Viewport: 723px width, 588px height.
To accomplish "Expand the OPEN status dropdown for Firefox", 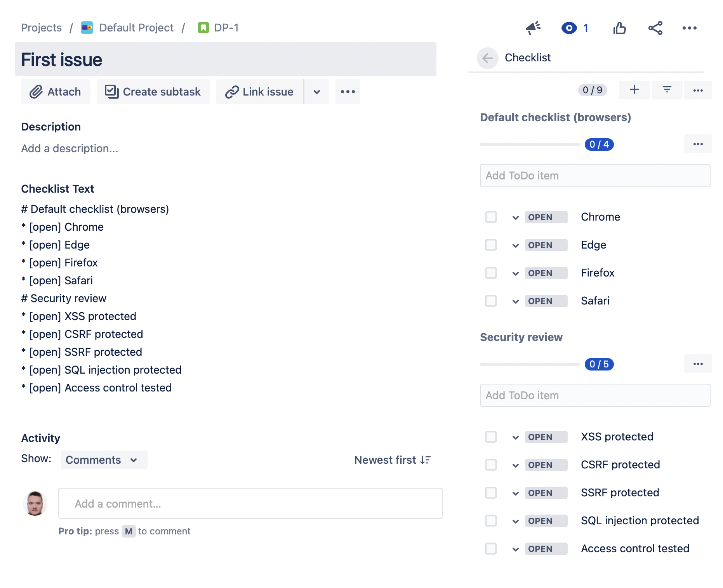I will click(516, 273).
